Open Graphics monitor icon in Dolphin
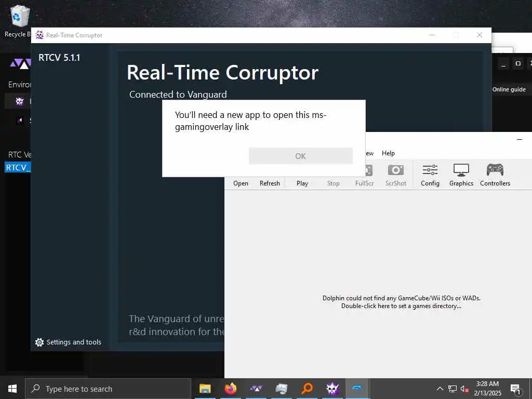This screenshot has height=399, width=532. (461, 170)
